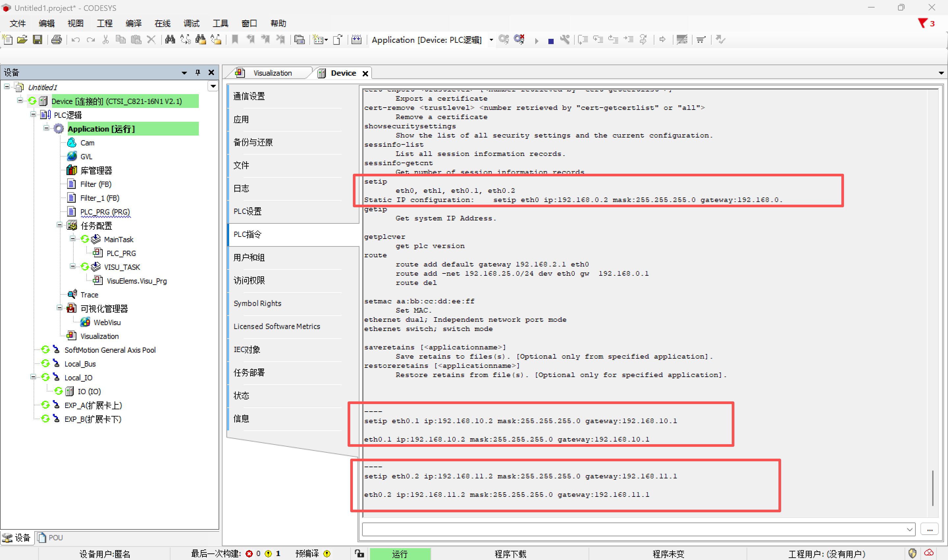Collapse the Local_IO node
This screenshot has height=560, width=948.
pyautogui.click(x=33, y=377)
